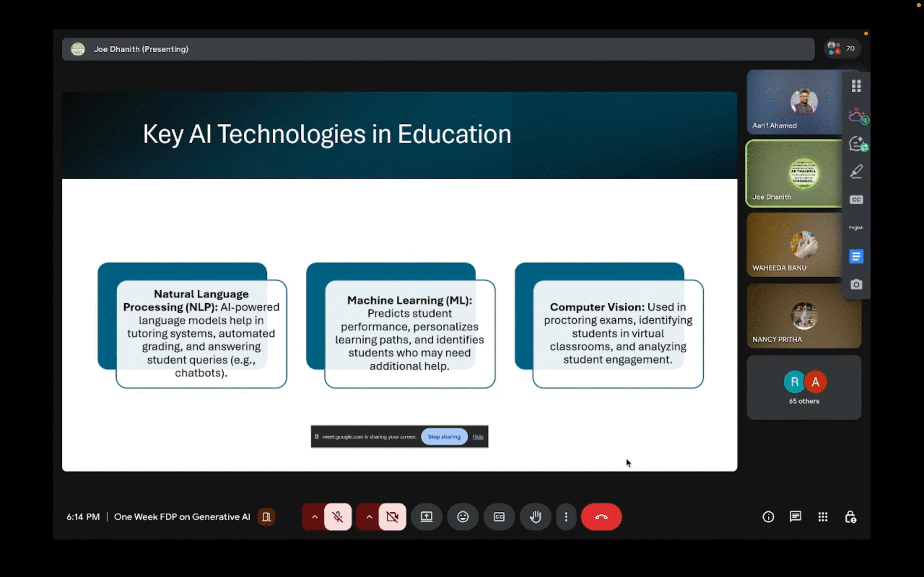Screen dimensions: 924x577
Task: Open the meeting chat panel
Action: point(796,517)
